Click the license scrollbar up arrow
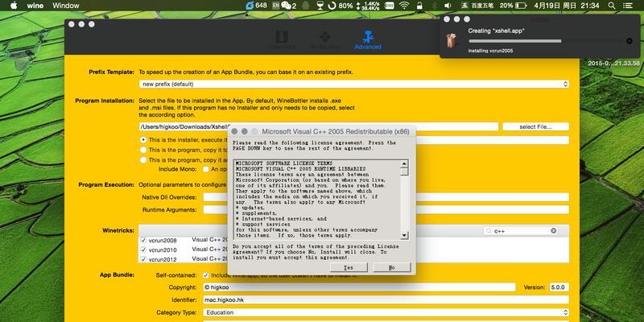The height and width of the screenshot is (322, 644). point(405,163)
